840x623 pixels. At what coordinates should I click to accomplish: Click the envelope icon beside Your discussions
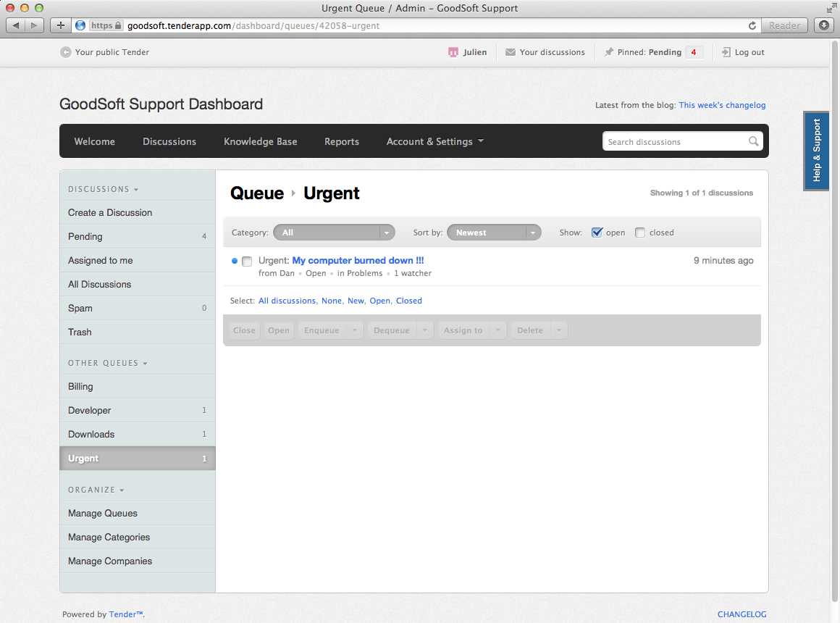click(510, 52)
